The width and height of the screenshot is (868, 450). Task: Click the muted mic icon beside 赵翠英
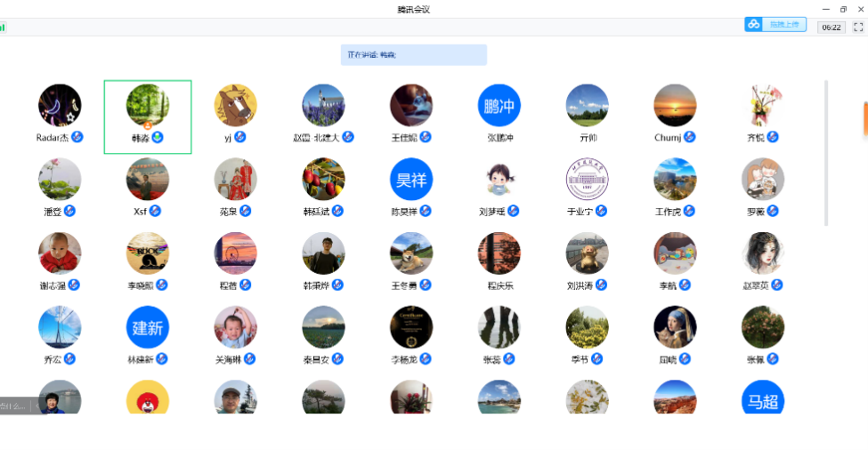(777, 285)
